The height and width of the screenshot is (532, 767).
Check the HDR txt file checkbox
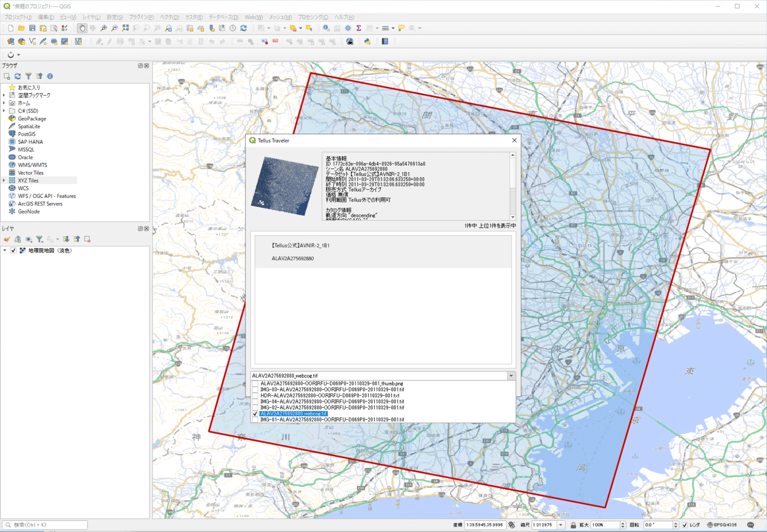(x=255, y=395)
